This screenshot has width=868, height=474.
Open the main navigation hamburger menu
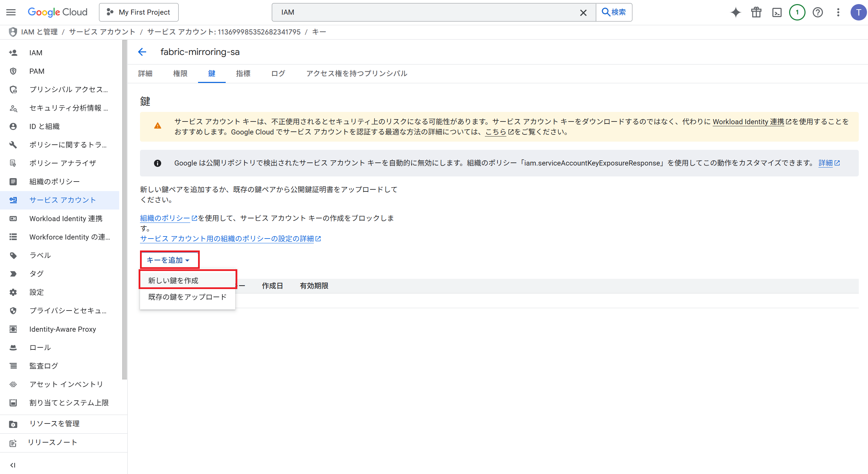pyautogui.click(x=11, y=12)
